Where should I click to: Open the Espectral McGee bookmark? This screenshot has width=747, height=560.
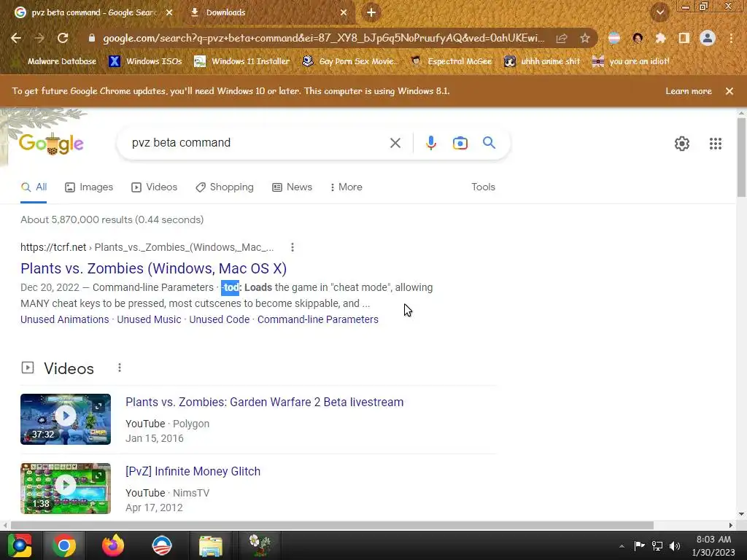coord(451,61)
